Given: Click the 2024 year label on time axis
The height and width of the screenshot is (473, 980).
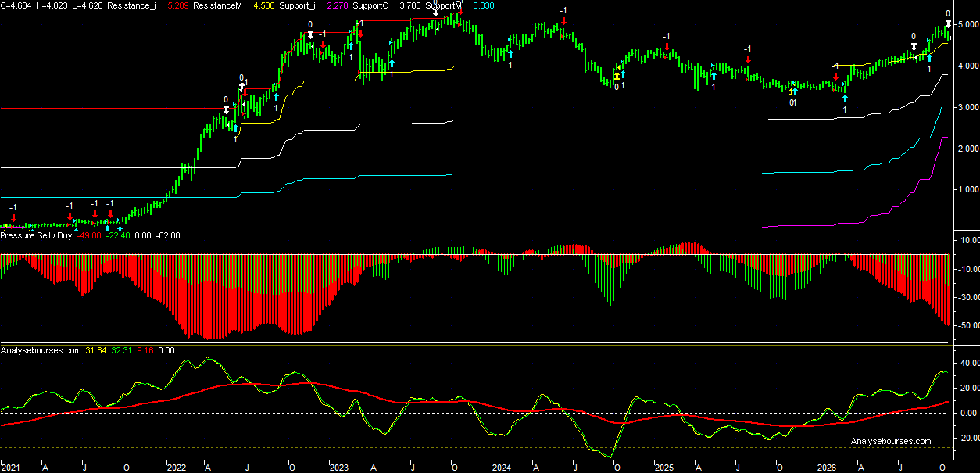Looking at the screenshot, I should (501, 467).
